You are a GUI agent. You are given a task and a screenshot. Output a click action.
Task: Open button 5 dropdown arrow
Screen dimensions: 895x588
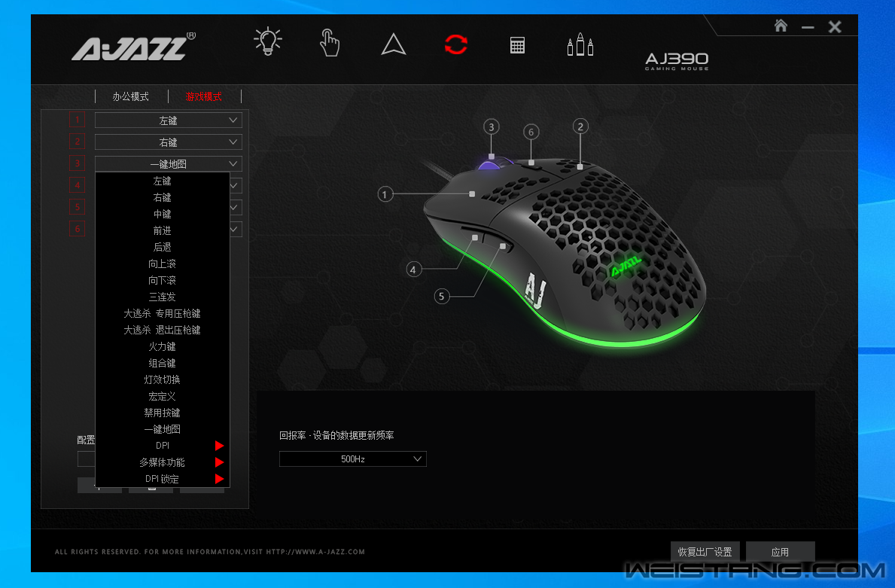tap(234, 207)
